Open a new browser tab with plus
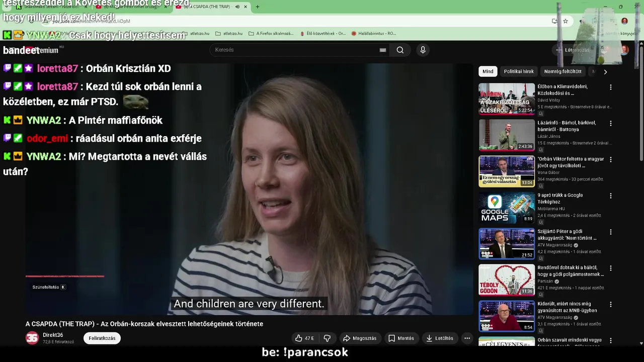 tap(258, 7)
